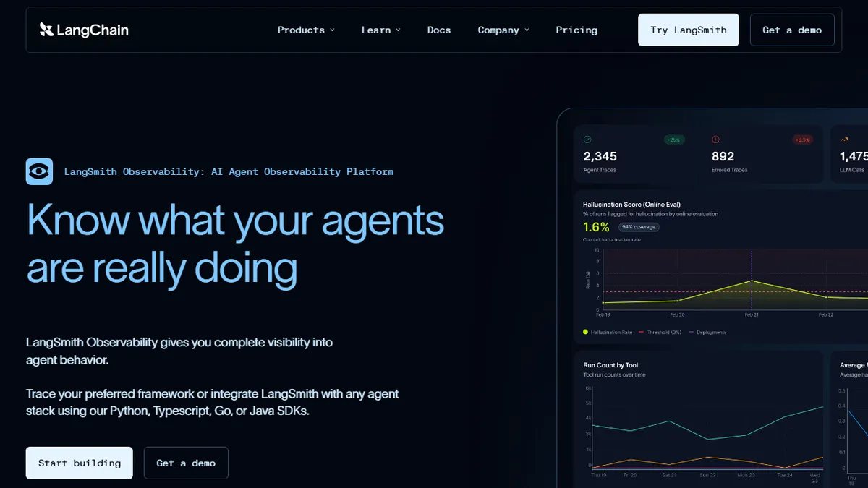Expand the Company dropdown menu
The height and width of the screenshot is (488, 868).
tap(503, 30)
